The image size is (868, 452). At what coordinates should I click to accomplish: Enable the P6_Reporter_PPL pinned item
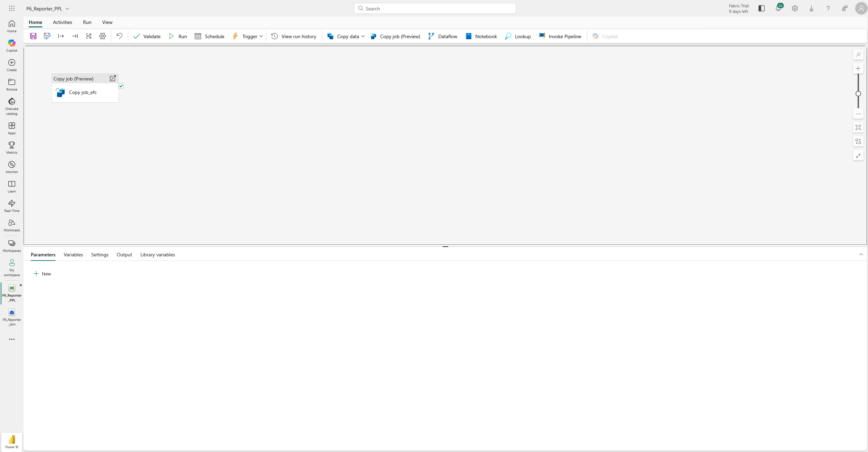click(11, 292)
